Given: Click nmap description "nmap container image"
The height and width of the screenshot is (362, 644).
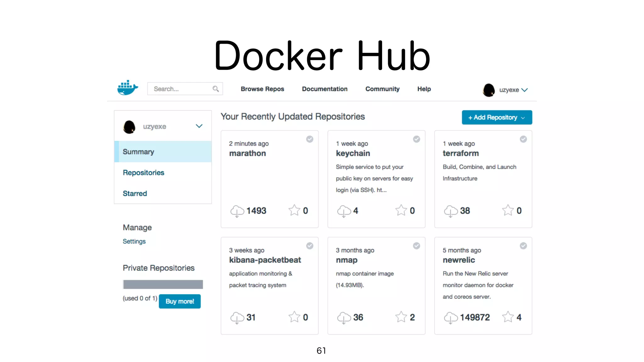Looking at the screenshot, I should [365, 274].
